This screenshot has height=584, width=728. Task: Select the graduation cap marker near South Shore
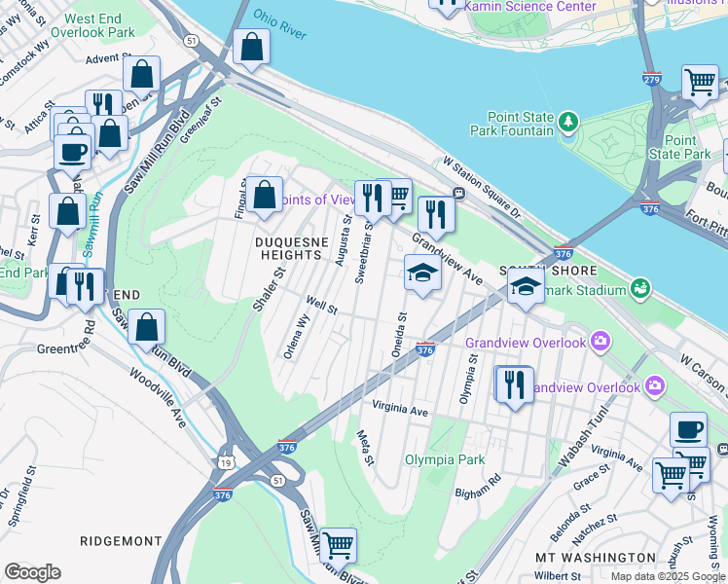[x=526, y=289]
